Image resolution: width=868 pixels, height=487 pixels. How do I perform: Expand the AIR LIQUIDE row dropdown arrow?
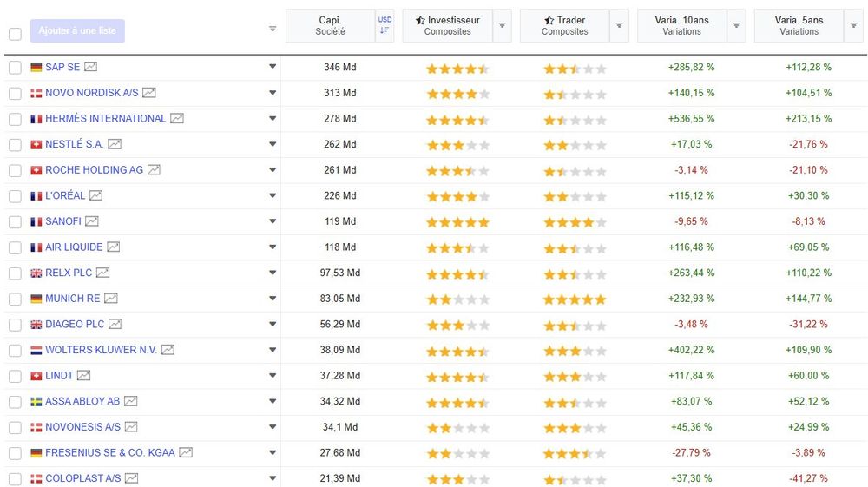[x=273, y=247]
